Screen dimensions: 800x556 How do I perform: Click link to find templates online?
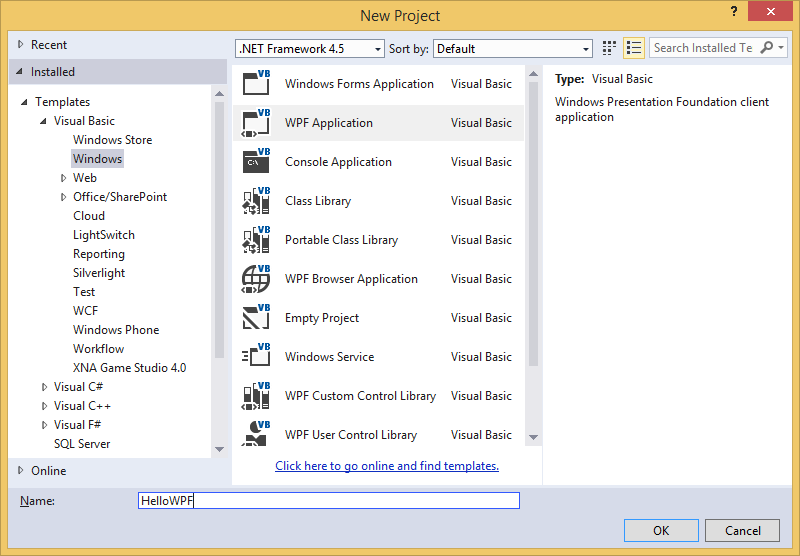tap(387, 466)
